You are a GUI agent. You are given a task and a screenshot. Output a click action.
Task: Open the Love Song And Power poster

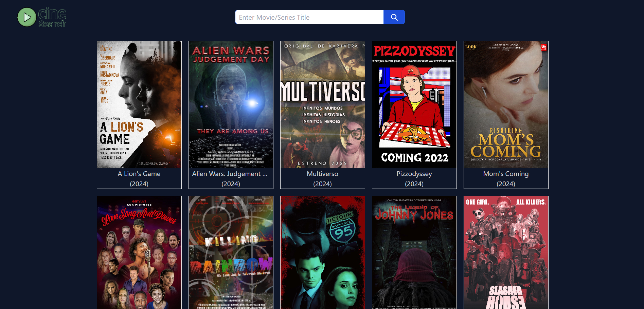tap(139, 252)
